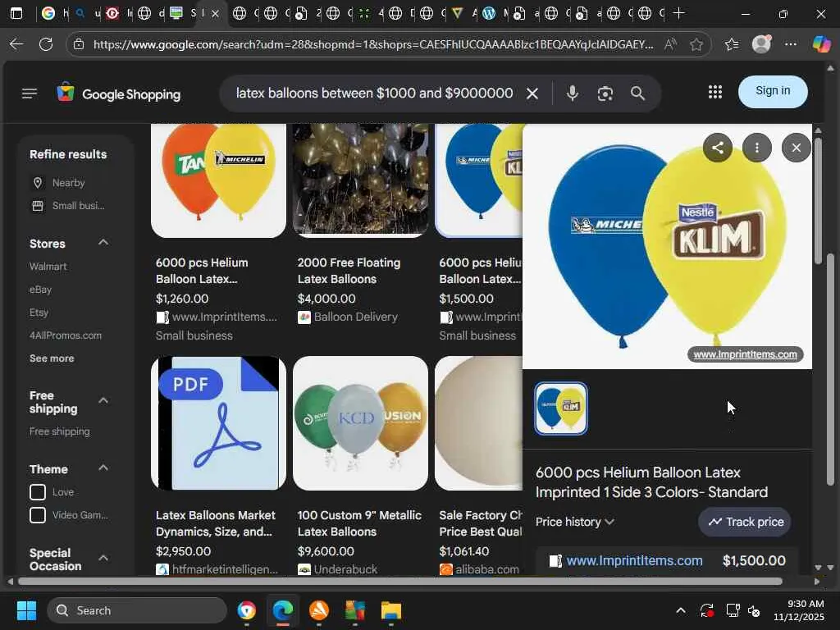Refresh the page
The image size is (840, 630).
coord(46,44)
